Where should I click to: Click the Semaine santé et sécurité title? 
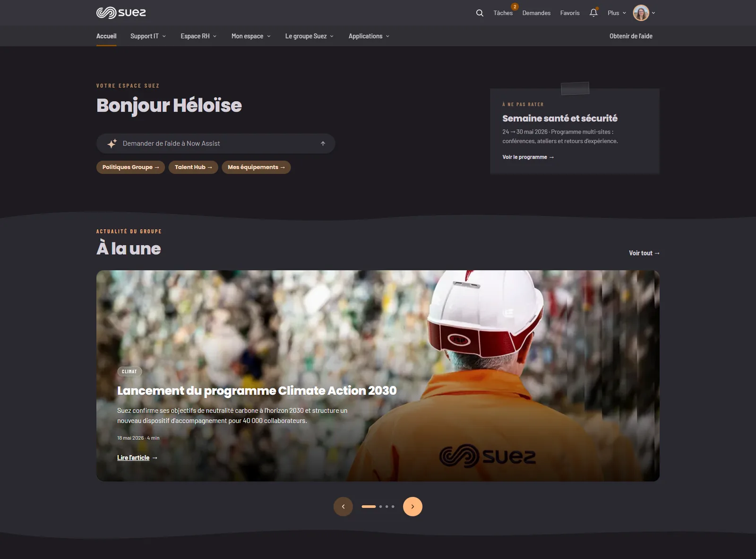(560, 118)
